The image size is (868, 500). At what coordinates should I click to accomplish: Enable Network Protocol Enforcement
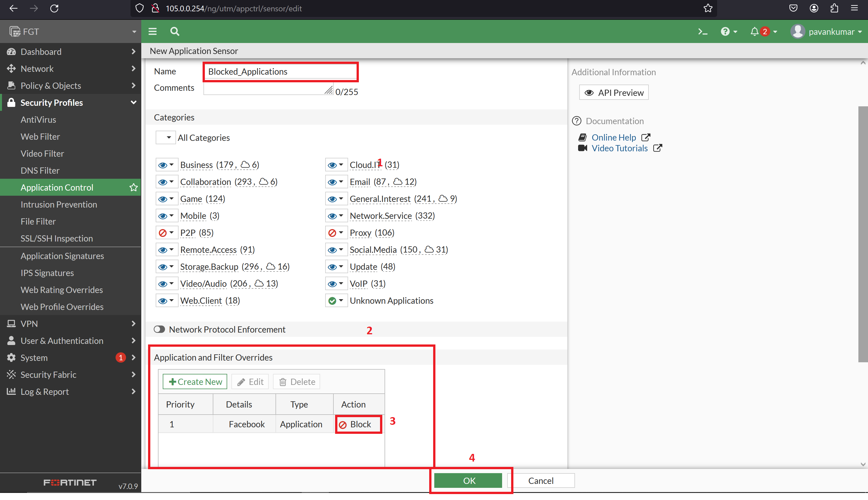(159, 329)
